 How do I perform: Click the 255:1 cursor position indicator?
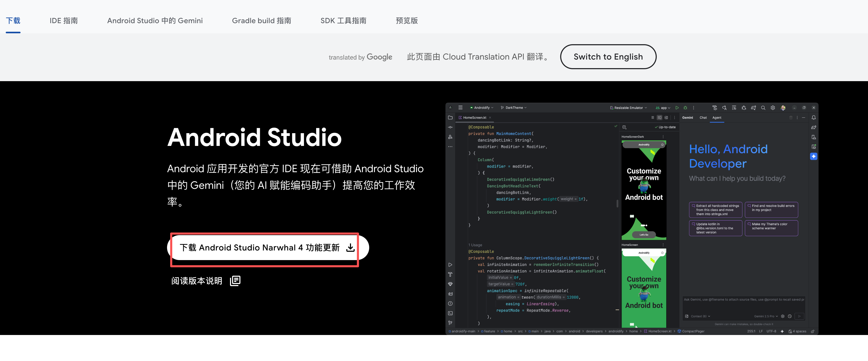pyautogui.click(x=751, y=331)
